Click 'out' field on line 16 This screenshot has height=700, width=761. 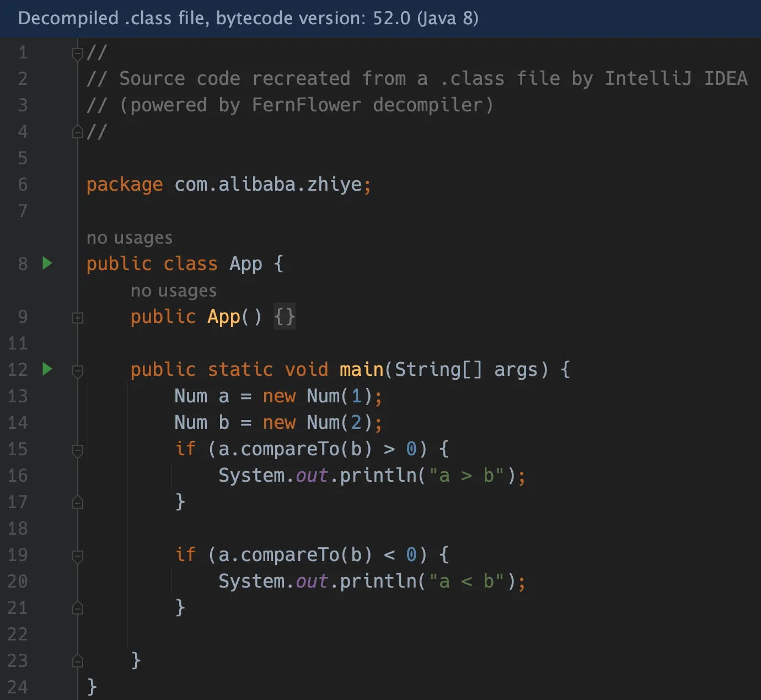pos(312,475)
